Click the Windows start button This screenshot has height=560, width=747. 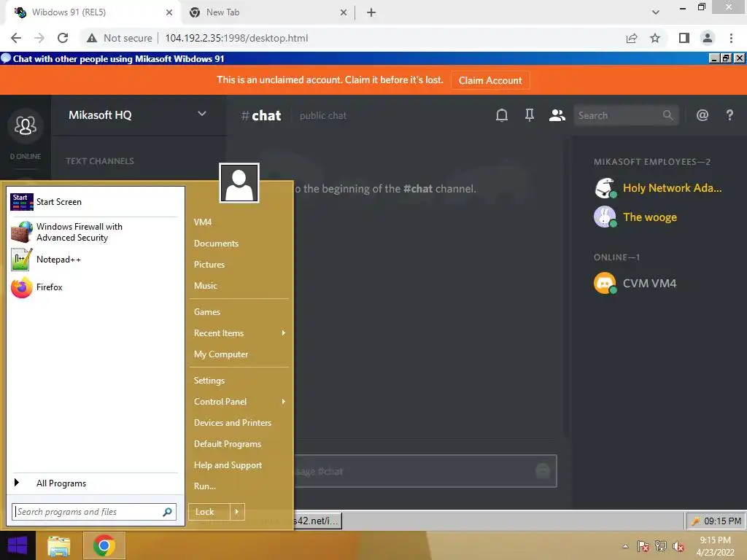(18, 545)
